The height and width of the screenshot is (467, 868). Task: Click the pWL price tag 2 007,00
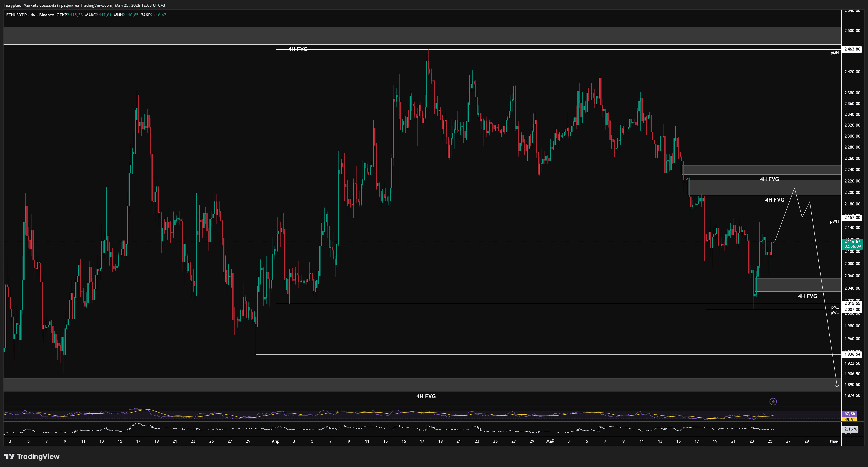coord(852,310)
